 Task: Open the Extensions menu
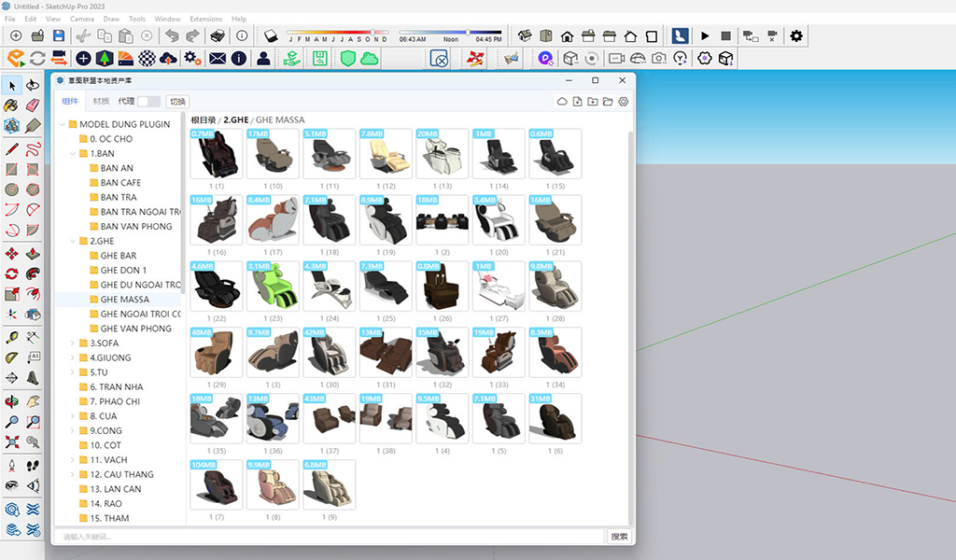click(205, 19)
